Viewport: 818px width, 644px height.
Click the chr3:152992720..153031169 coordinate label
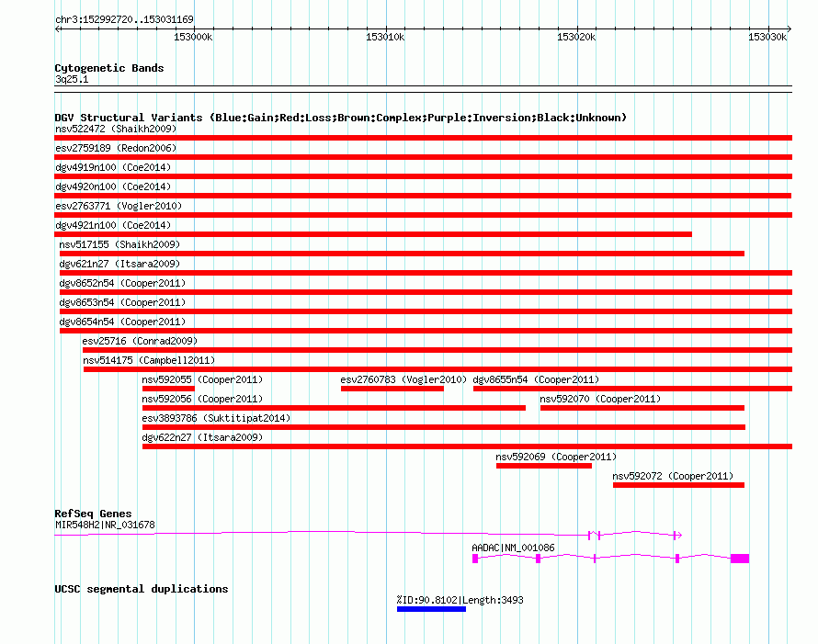[x=124, y=19]
